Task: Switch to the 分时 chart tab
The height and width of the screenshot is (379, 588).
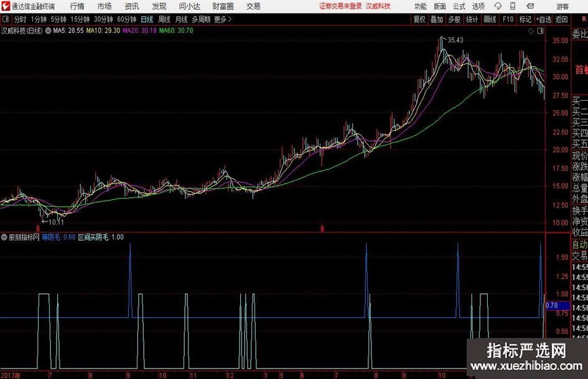Action: 21,19
